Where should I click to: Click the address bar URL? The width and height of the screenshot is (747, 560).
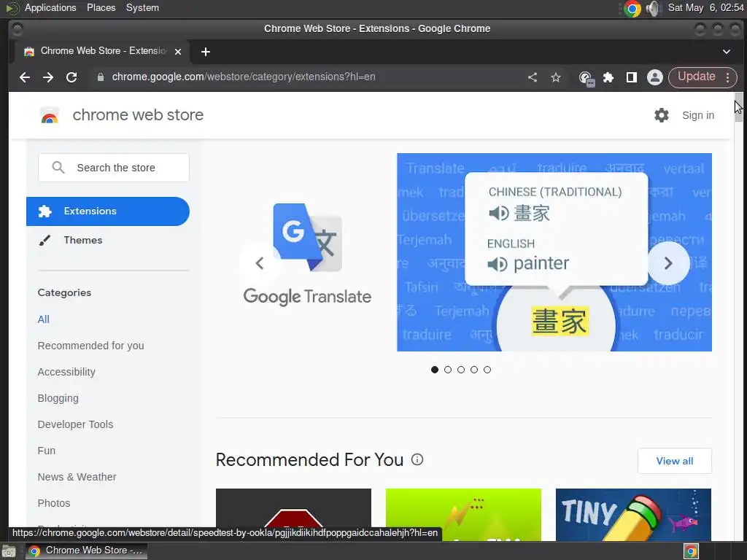click(244, 77)
